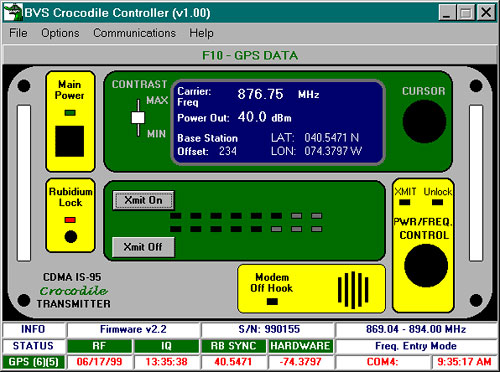Open the File menu
Viewport: 500px width, 372px height.
coord(18,33)
